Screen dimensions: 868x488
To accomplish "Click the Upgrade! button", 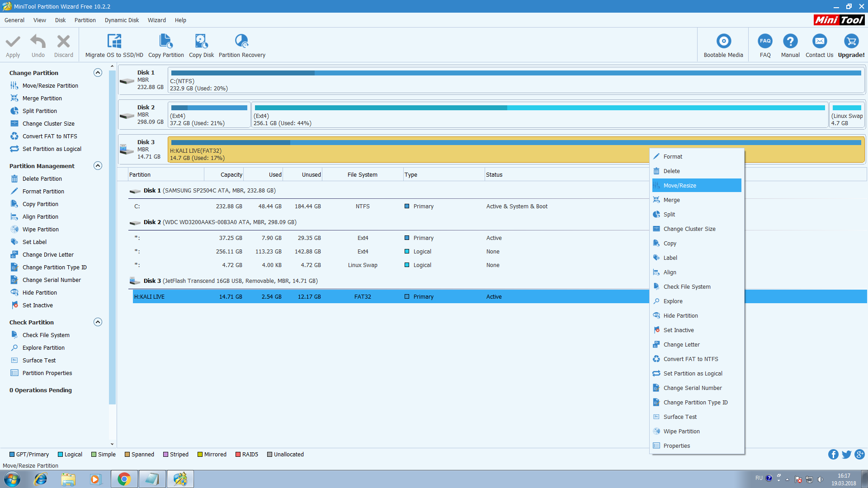I will 851,45.
